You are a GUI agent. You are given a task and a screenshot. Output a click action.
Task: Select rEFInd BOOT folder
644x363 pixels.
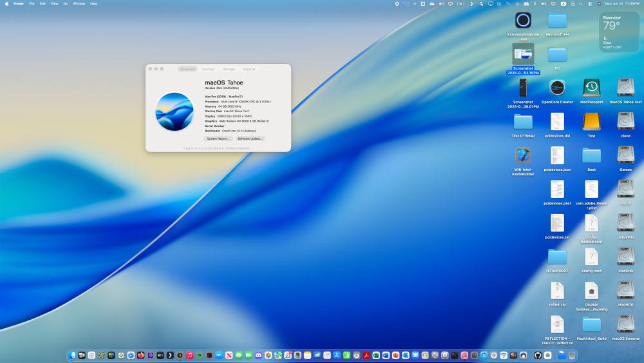tap(557, 257)
